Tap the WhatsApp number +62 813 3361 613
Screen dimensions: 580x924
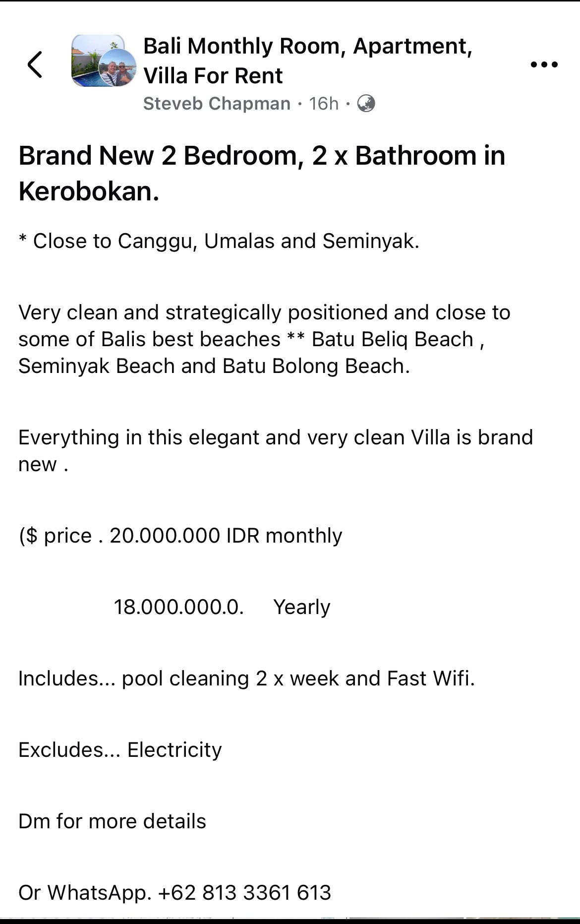pyautogui.click(x=244, y=893)
